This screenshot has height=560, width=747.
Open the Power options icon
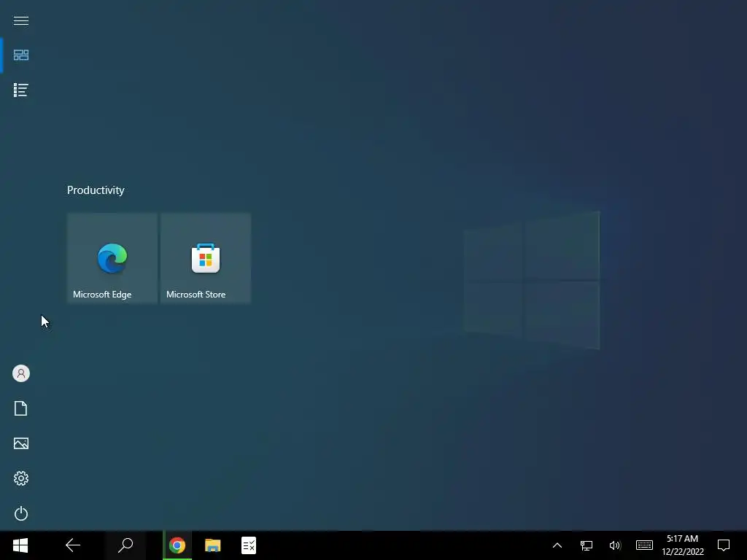coord(21,513)
